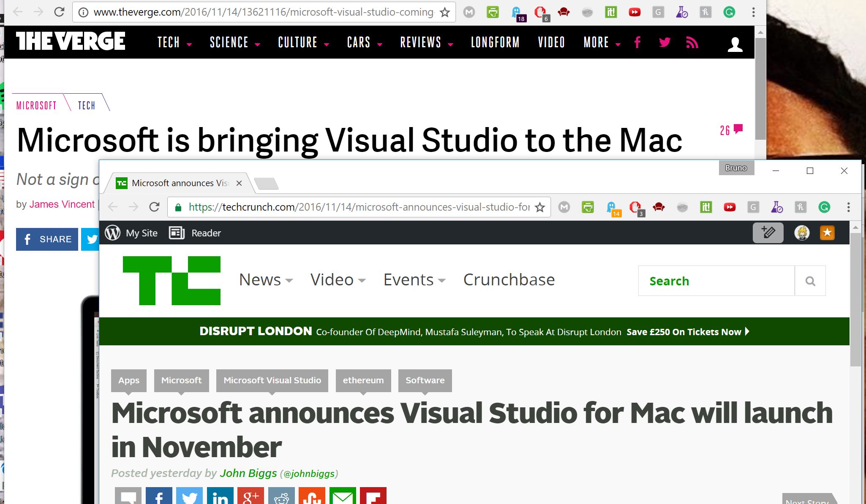Click the Microsoft Visual Studio tag
The width and height of the screenshot is (866, 504).
tap(272, 380)
